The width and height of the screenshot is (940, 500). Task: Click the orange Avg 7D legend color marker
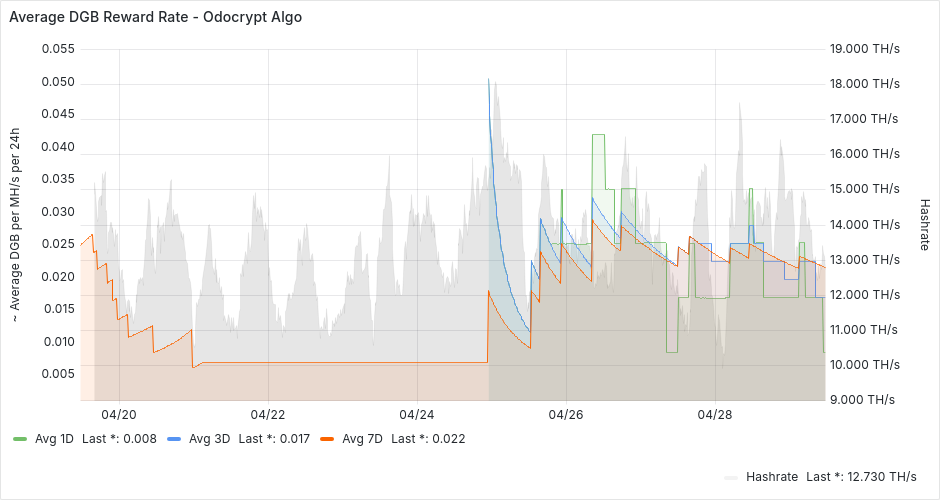click(327, 438)
